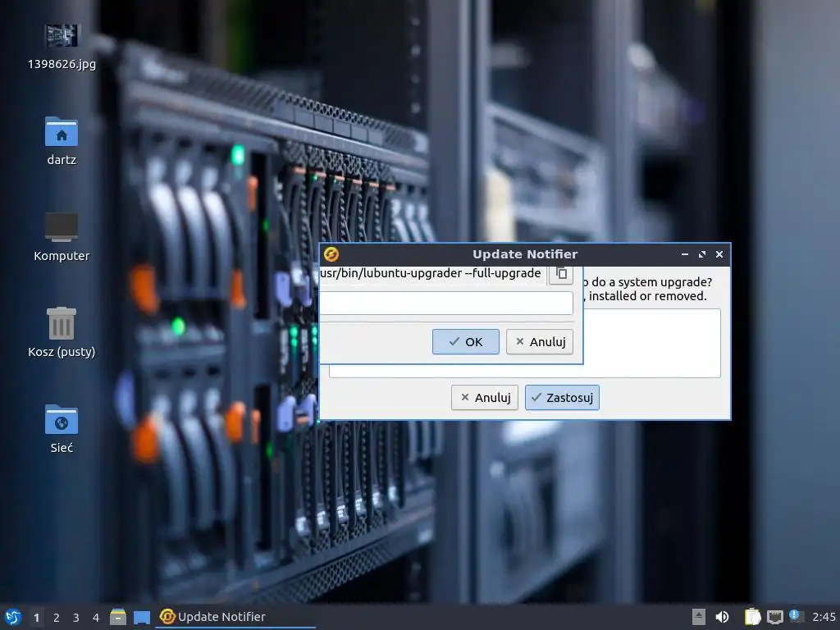Switch to workspace 4

tap(96, 618)
